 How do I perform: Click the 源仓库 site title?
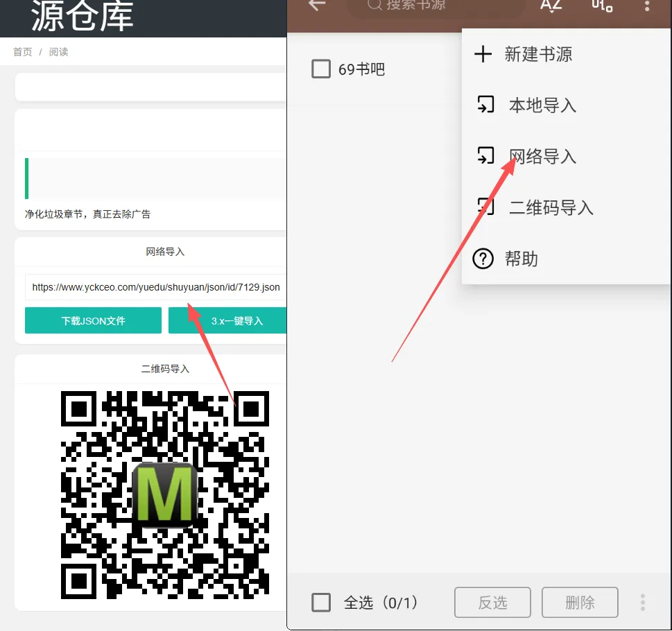click(83, 16)
